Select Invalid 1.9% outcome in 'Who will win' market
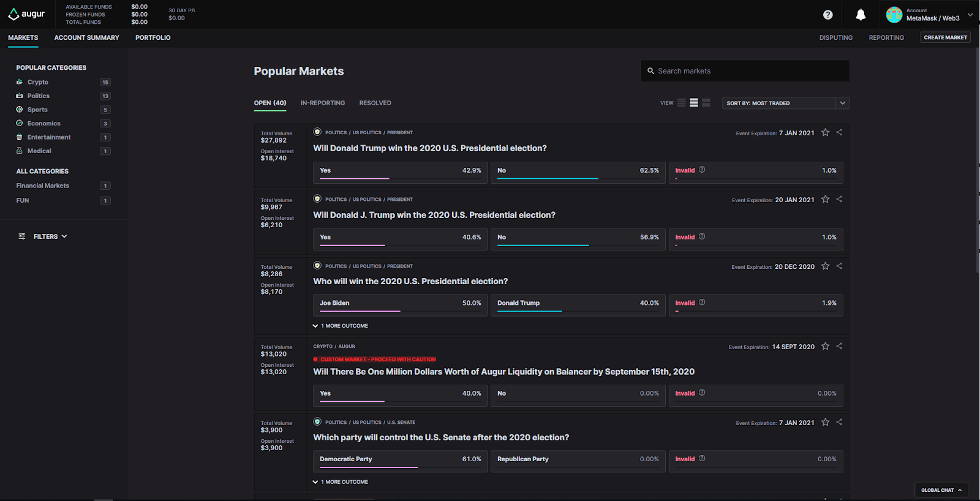Viewport: 980px width, 501px height. point(756,305)
